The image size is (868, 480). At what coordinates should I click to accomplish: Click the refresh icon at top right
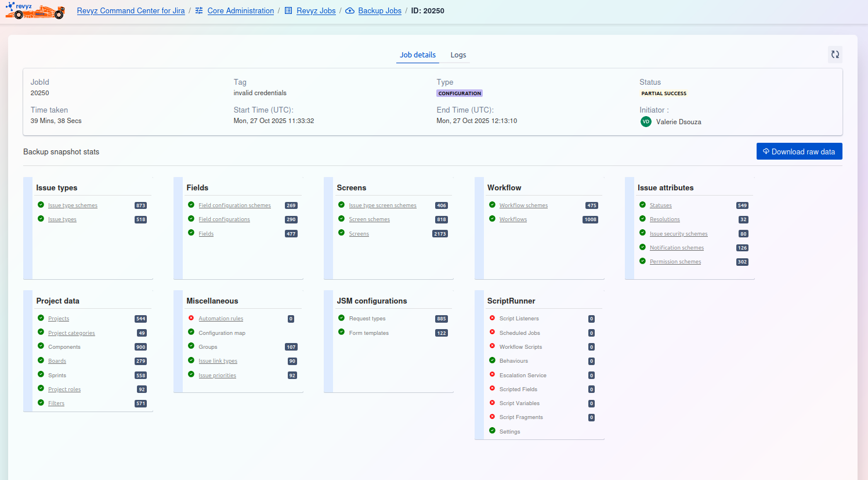(835, 55)
